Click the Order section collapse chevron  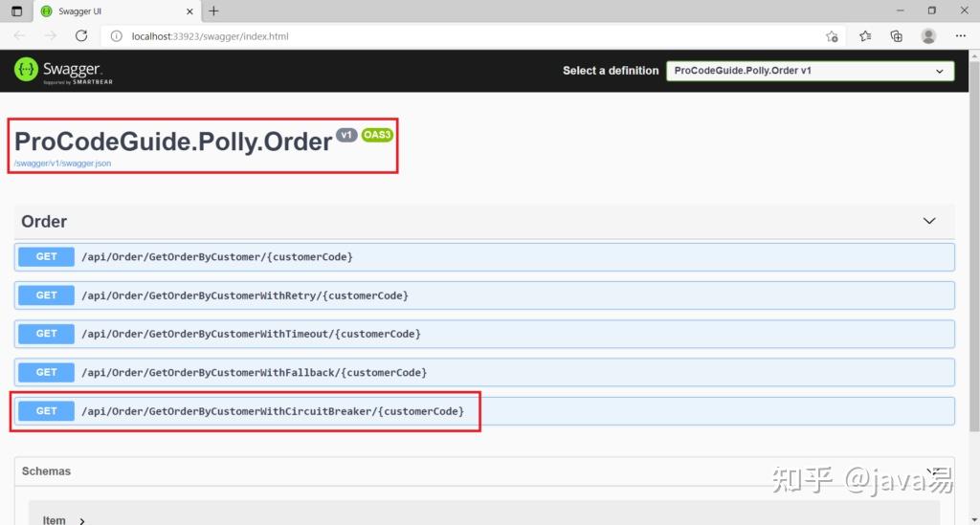[x=929, y=221]
